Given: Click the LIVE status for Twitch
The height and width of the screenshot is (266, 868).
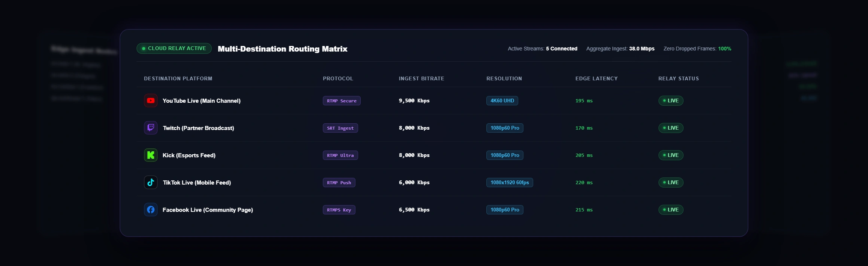Looking at the screenshot, I should [671, 128].
